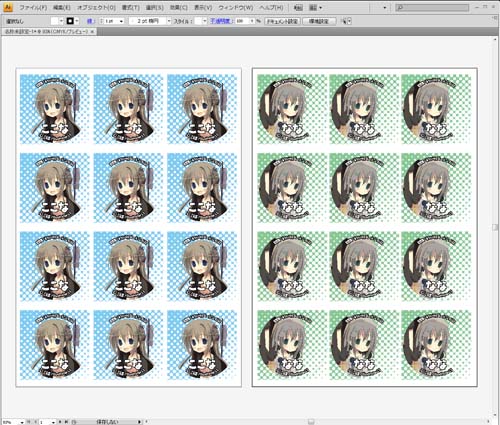Open the 編集(E) menu
The height and width of the screenshot is (425, 500).
click(x=62, y=7)
